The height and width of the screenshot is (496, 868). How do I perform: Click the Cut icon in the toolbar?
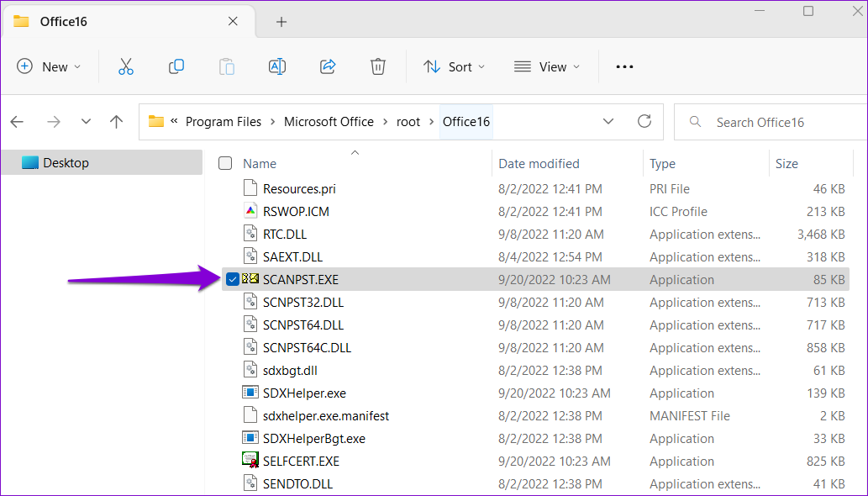(x=125, y=66)
